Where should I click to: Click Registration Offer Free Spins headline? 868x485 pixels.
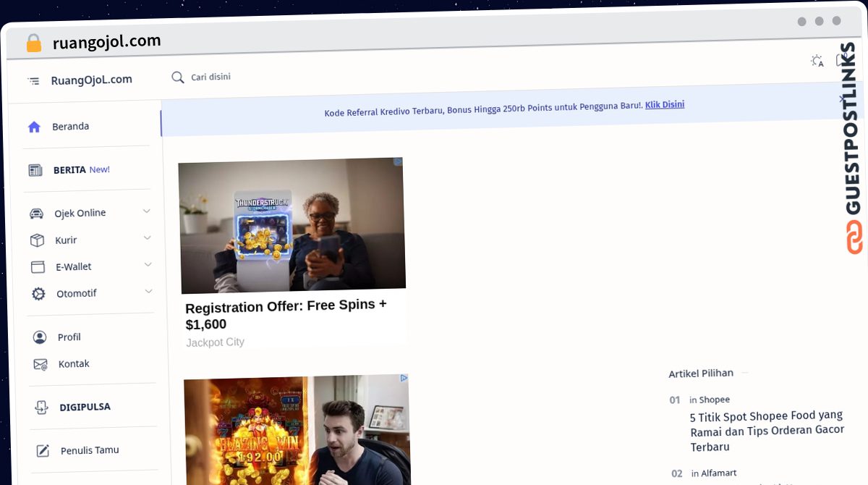click(286, 314)
